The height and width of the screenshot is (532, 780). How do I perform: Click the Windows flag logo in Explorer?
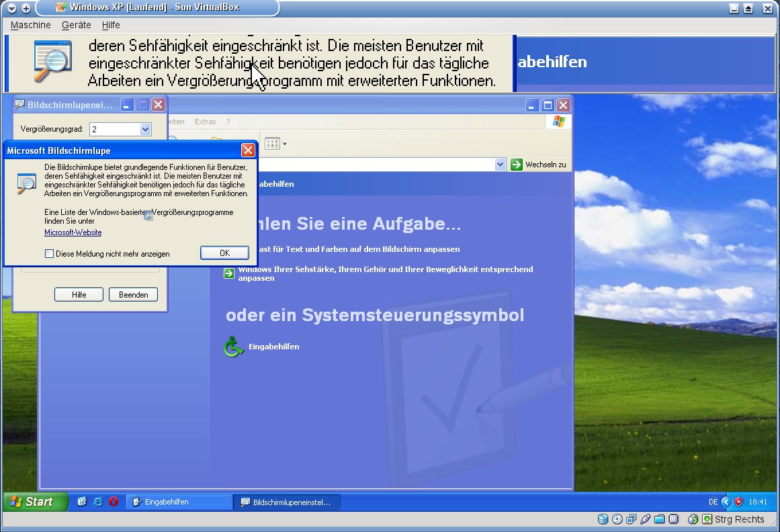pyautogui.click(x=559, y=122)
